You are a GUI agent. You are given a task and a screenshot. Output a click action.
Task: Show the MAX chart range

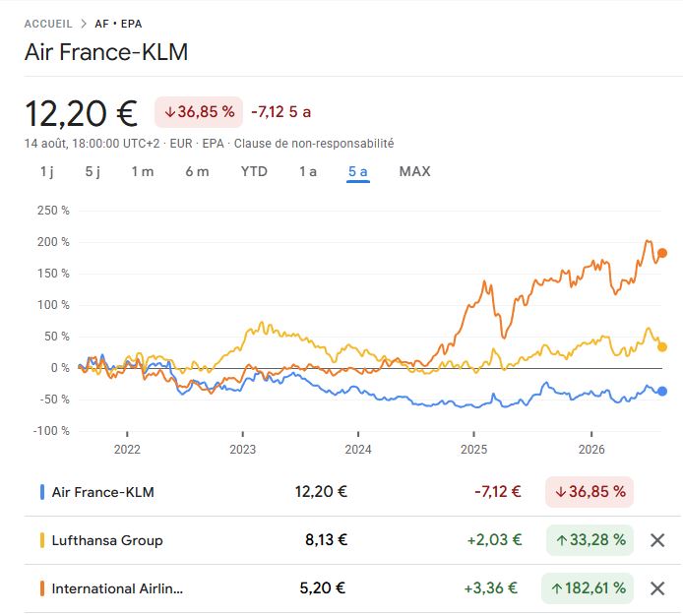tap(414, 171)
